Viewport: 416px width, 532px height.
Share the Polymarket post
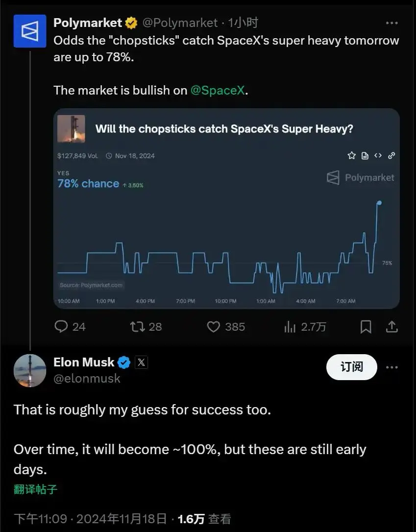(392, 327)
